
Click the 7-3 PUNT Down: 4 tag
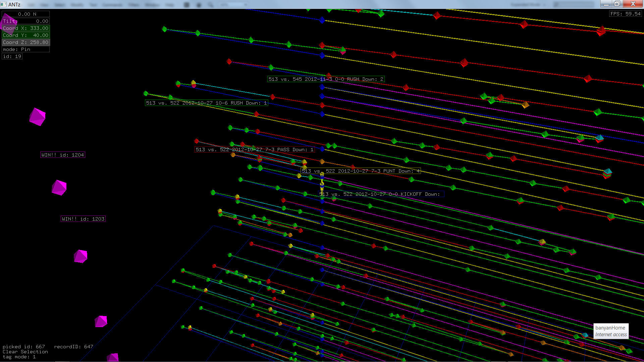click(x=360, y=171)
